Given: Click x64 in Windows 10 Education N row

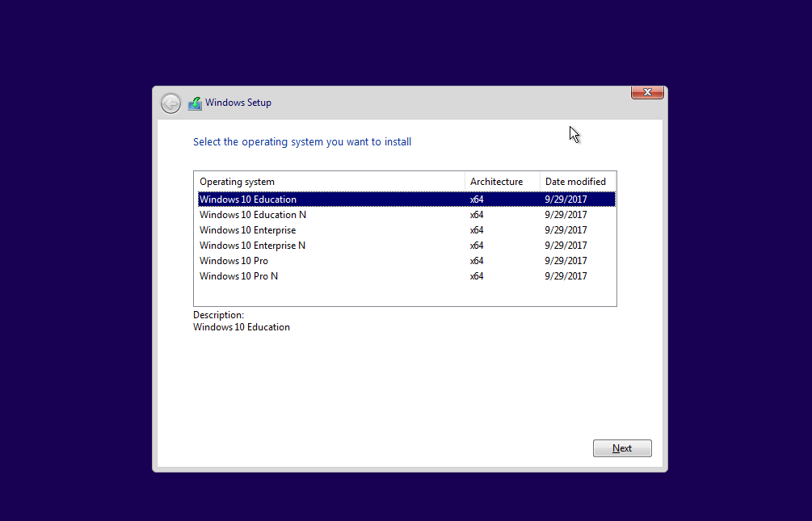Looking at the screenshot, I should [x=477, y=215].
